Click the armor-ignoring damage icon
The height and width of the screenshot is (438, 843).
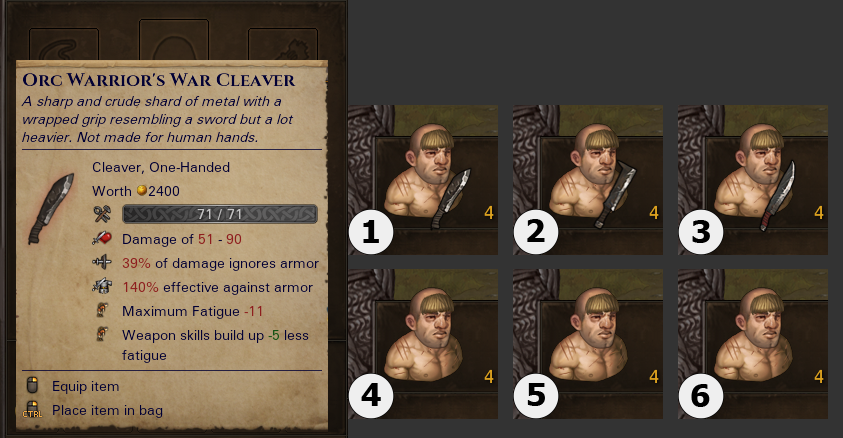click(102, 262)
